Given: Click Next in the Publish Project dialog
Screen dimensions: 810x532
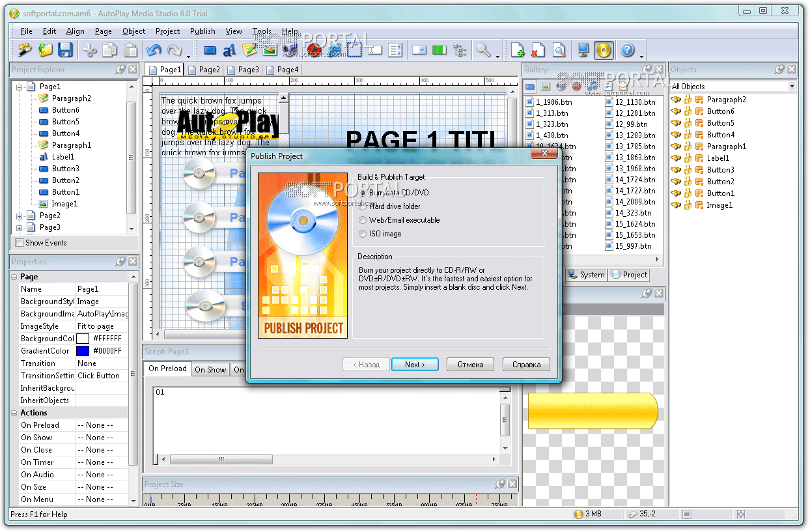Looking at the screenshot, I should 415,365.
